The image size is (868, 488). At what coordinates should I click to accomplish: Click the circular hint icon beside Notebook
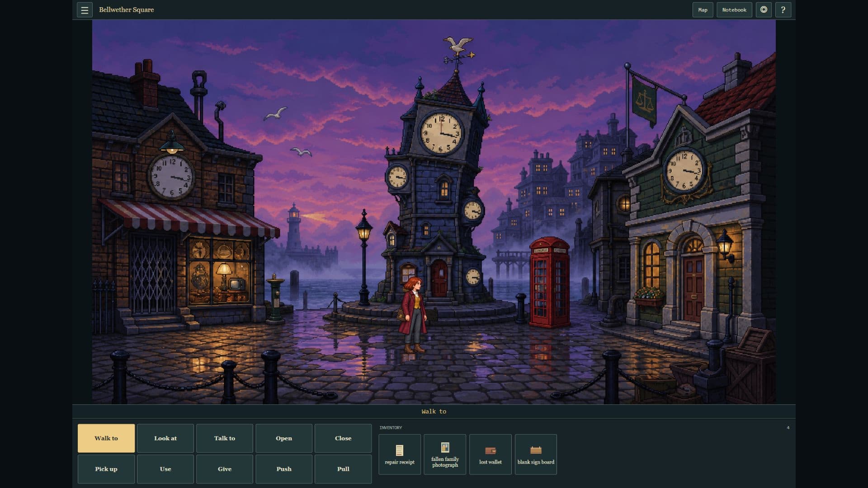(x=764, y=10)
